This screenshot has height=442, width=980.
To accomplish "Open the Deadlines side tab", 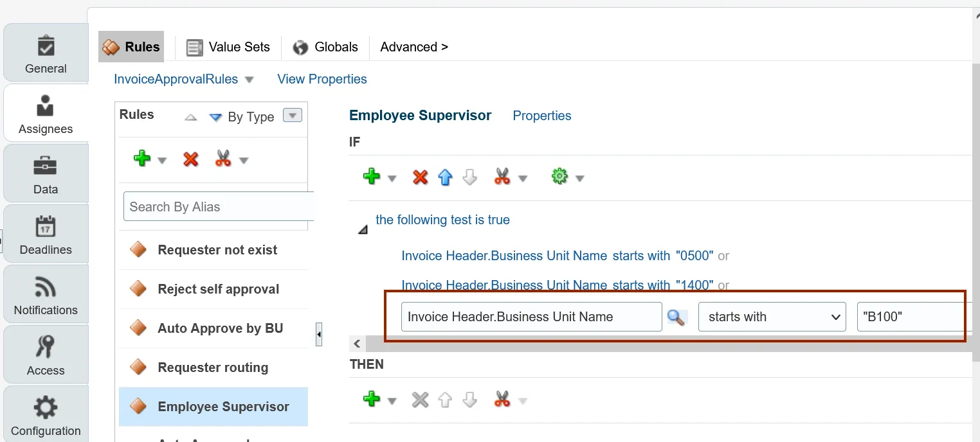I will click(46, 235).
